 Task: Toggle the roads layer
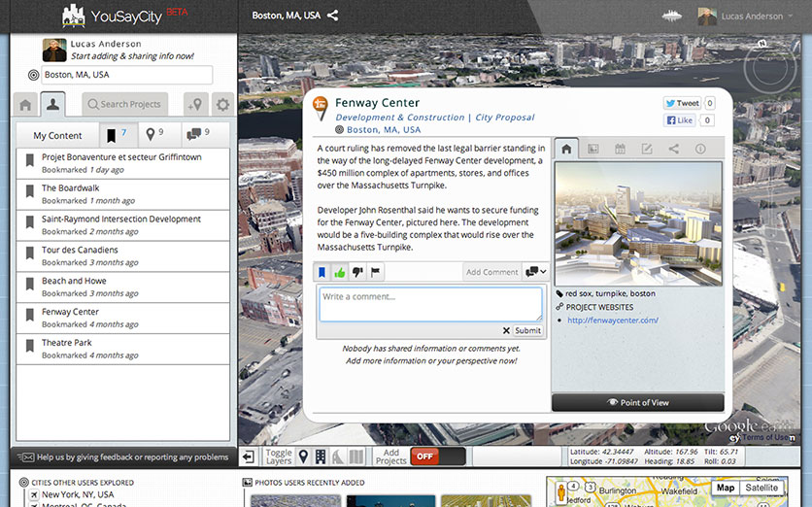pyautogui.click(x=338, y=456)
